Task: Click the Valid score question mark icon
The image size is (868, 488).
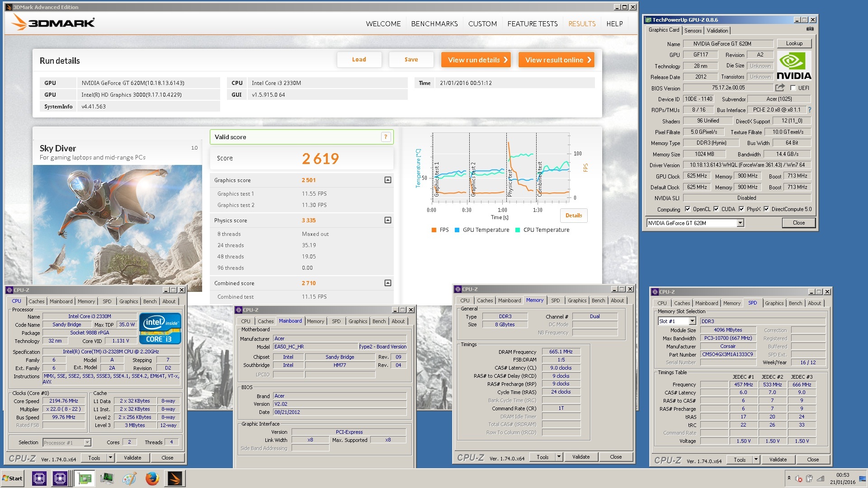Action: click(x=386, y=137)
